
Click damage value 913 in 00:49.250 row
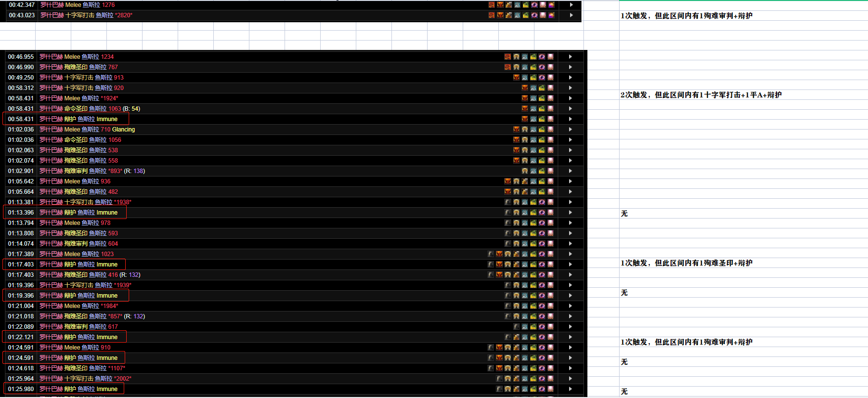coord(119,78)
